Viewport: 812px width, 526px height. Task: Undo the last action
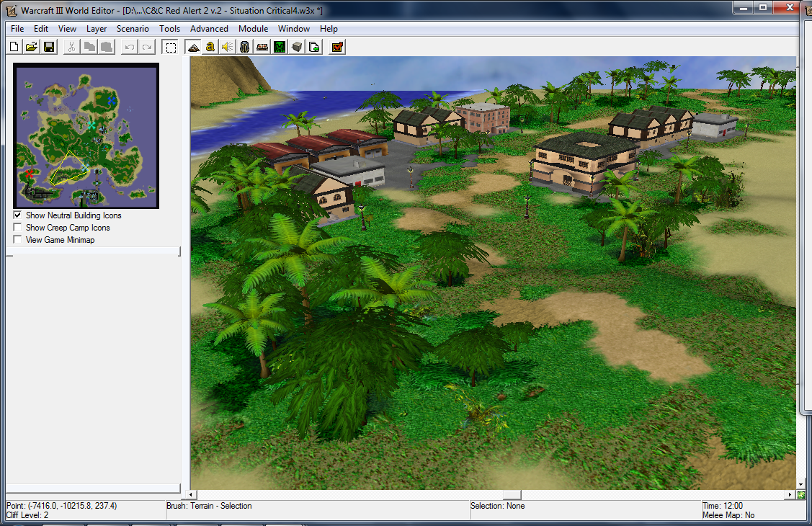click(130, 47)
